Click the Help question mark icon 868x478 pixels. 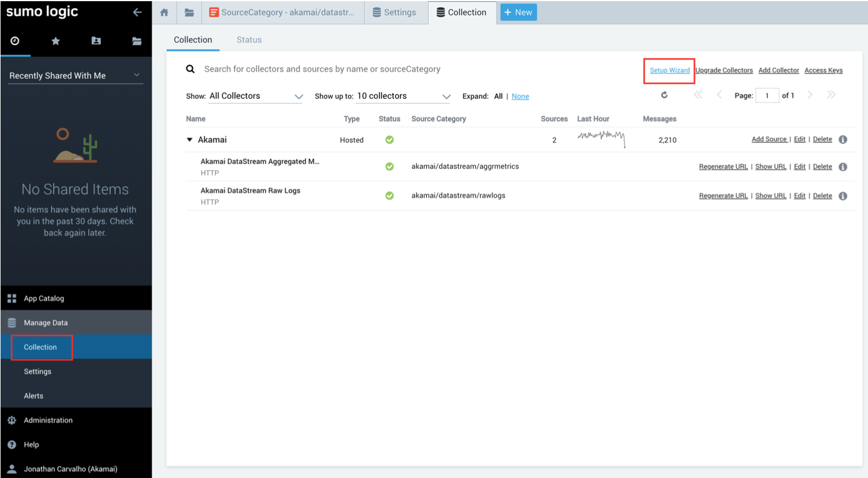12,444
